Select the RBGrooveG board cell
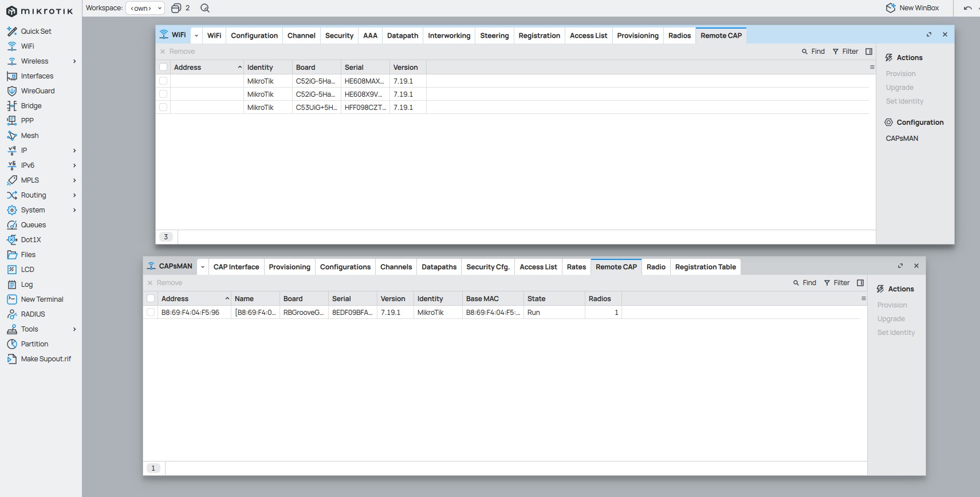Image resolution: width=980 pixels, height=497 pixels. 304,313
